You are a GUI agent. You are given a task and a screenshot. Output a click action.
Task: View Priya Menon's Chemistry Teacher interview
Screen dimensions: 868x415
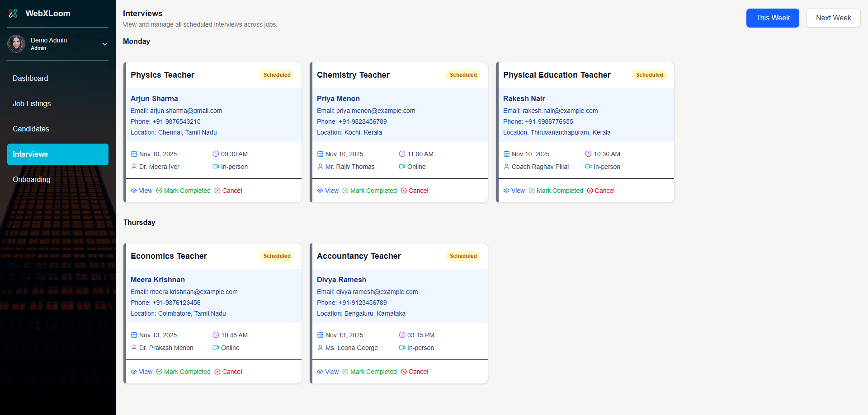click(x=328, y=191)
